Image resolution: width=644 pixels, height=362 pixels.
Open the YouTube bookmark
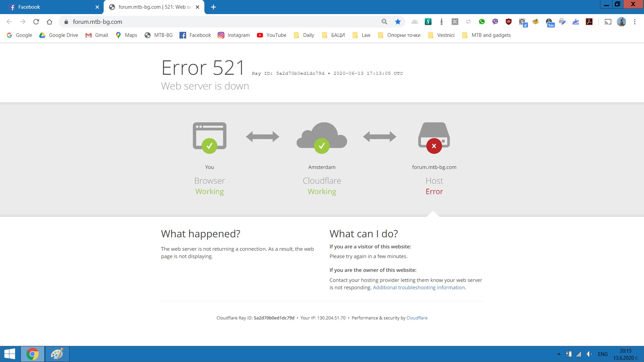(x=272, y=35)
